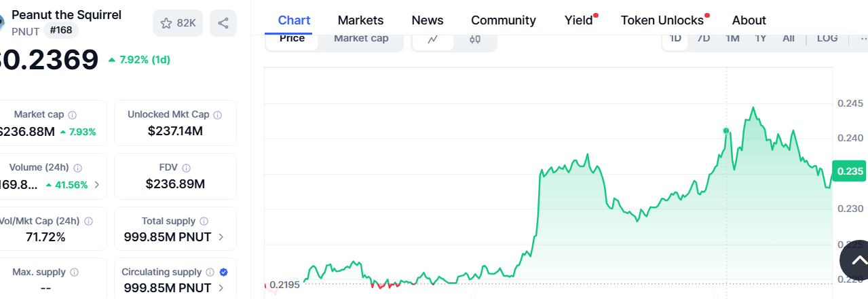The width and height of the screenshot is (868, 299).
Task: Expand Volume (24h) details chevron
Action: tap(97, 184)
